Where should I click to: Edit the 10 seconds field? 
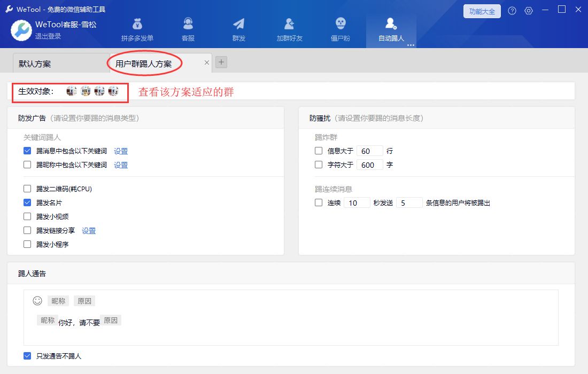[x=357, y=202]
